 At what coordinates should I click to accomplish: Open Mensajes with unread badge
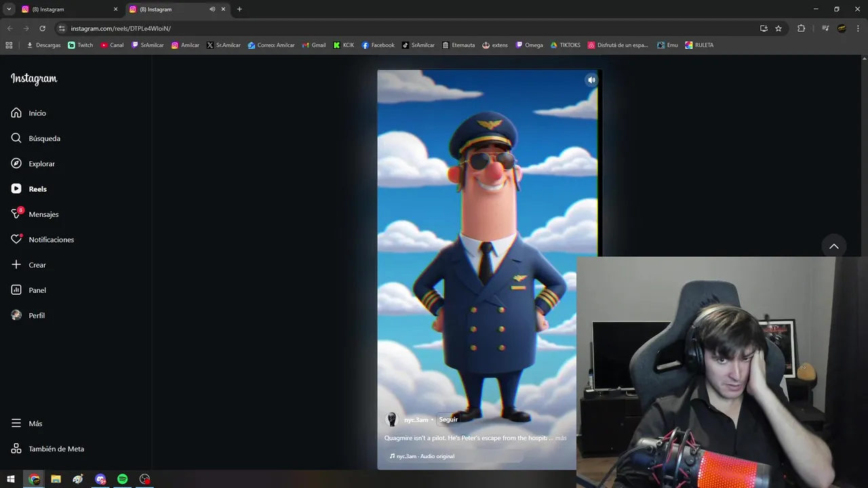[x=35, y=214]
